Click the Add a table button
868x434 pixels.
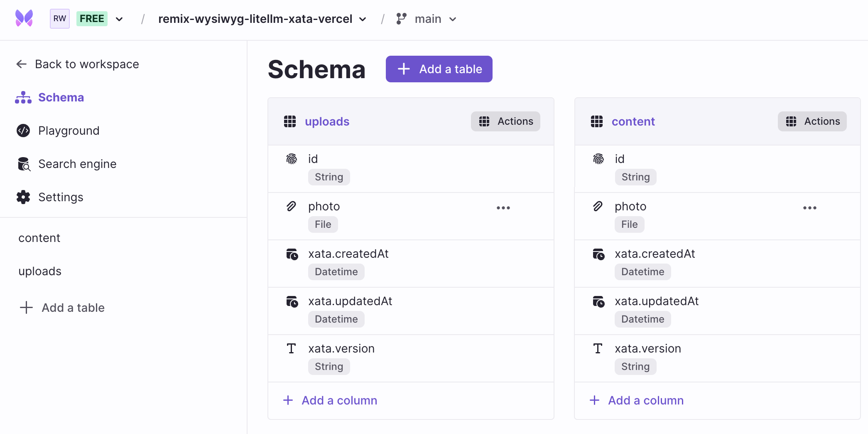439,69
